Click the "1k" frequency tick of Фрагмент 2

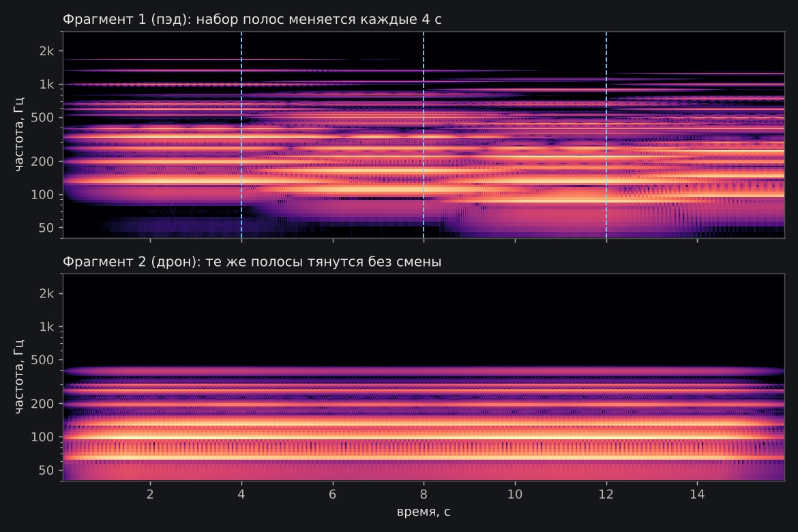(47, 327)
